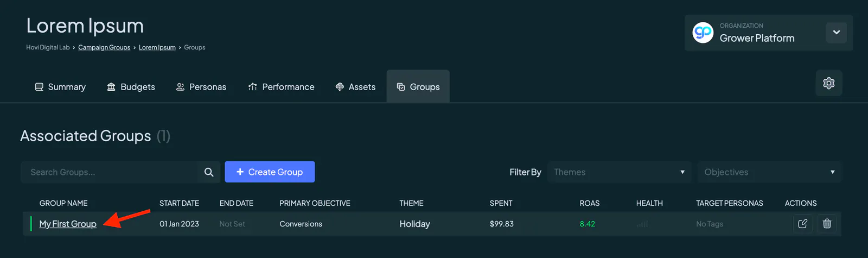The height and width of the screenshot is (258, 868).
Task: Focus the Search Groups input field
Action: [110, 172]
